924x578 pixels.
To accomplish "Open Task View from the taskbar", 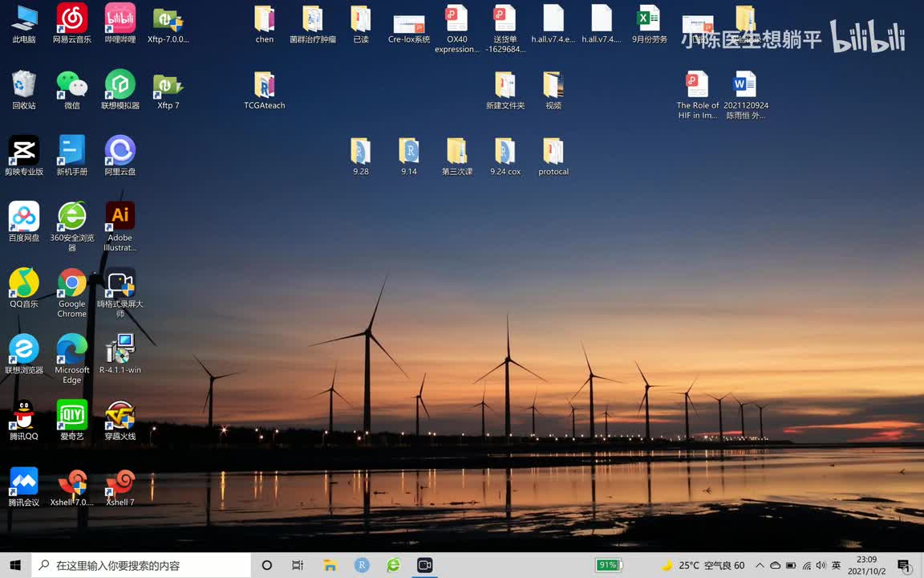I will (x=298, y=565).
